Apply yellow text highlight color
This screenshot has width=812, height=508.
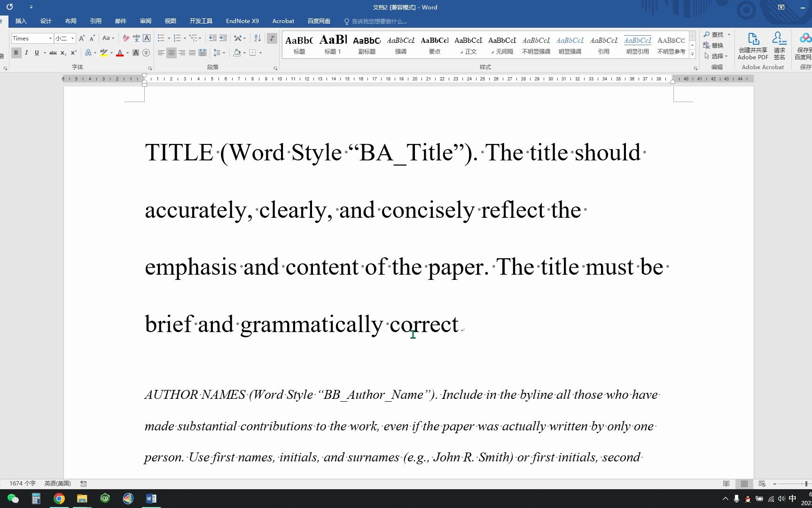(x=104, y=53)
